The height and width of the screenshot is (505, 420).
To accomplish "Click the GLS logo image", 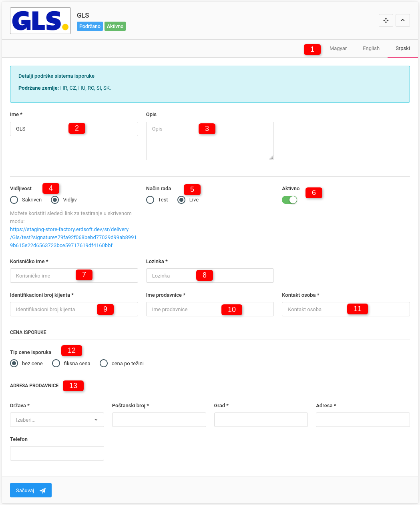I will pyautogui.click(x=40, y=21).
